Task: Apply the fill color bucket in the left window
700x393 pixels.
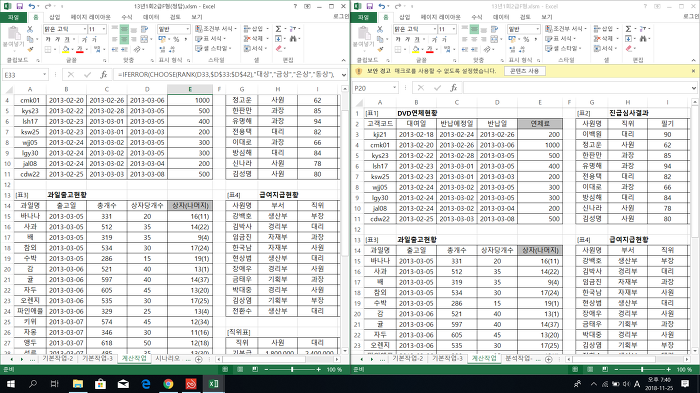Action: click(66, 49)
